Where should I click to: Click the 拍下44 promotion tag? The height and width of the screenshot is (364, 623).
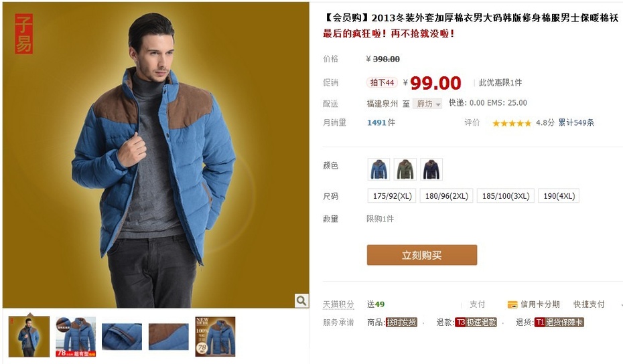click(x=382, y=82)
